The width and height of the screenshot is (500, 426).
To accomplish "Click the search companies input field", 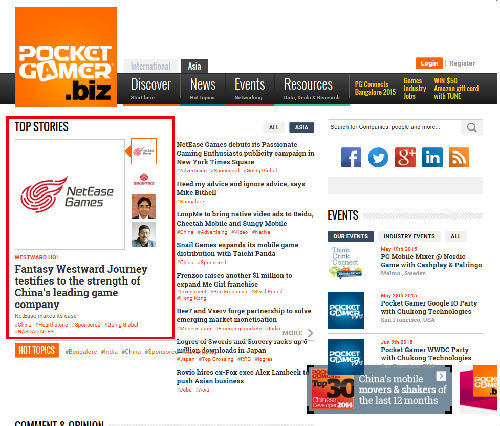I will point(394,127).
